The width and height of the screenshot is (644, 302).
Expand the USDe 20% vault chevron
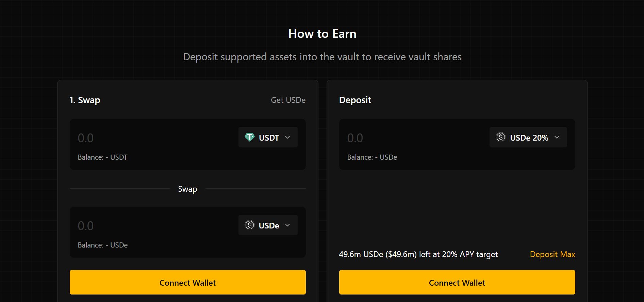(x=557, y=137)
